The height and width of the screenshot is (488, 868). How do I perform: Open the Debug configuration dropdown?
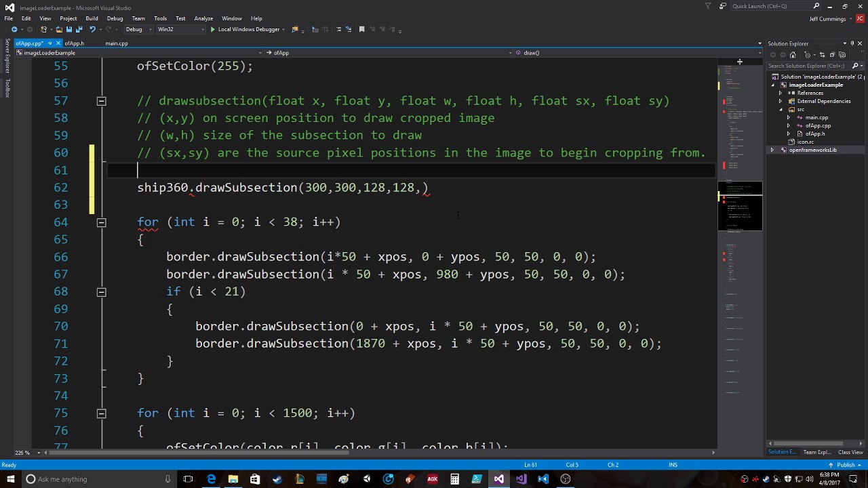pyautogui.click(x=139, y=29)
